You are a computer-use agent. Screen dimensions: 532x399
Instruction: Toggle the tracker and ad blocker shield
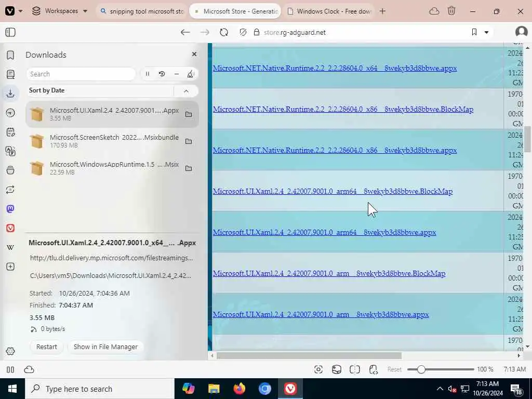click(x=243, y=32)
